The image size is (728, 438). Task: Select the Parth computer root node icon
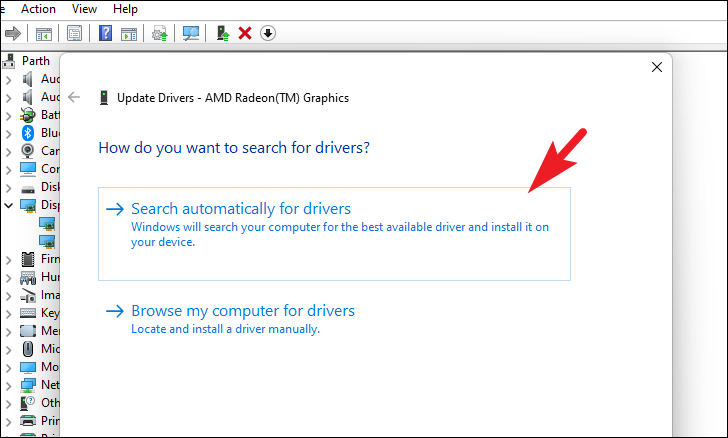[9, 60]
